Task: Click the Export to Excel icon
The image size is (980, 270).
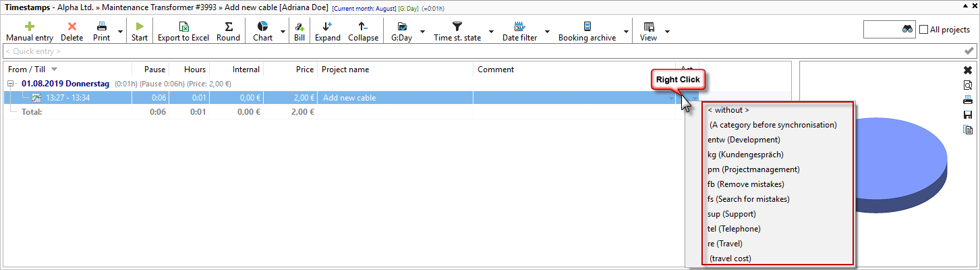Action: point(183,27)
